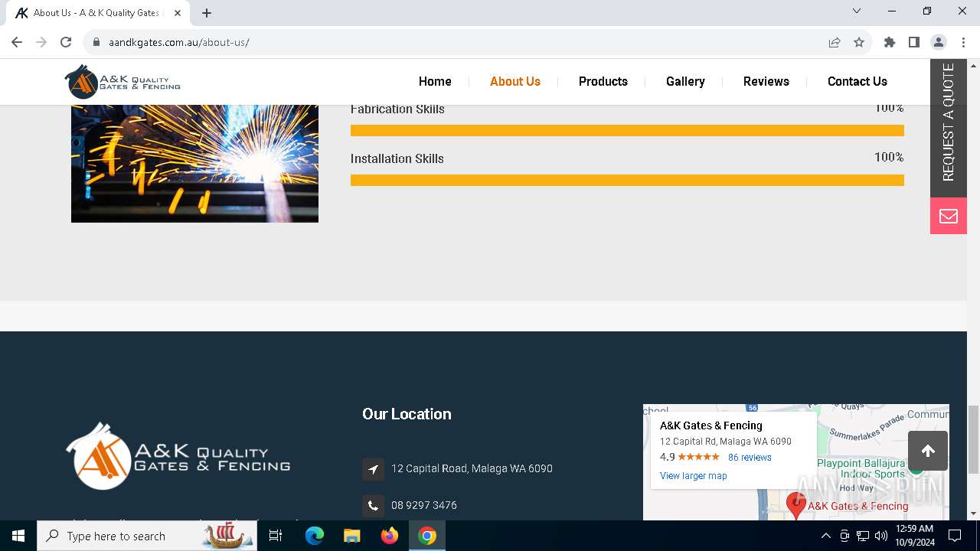This screenshot has height=551, width=980.
Task: Open the volume speaker tray icon
Action: click(881, 536)
